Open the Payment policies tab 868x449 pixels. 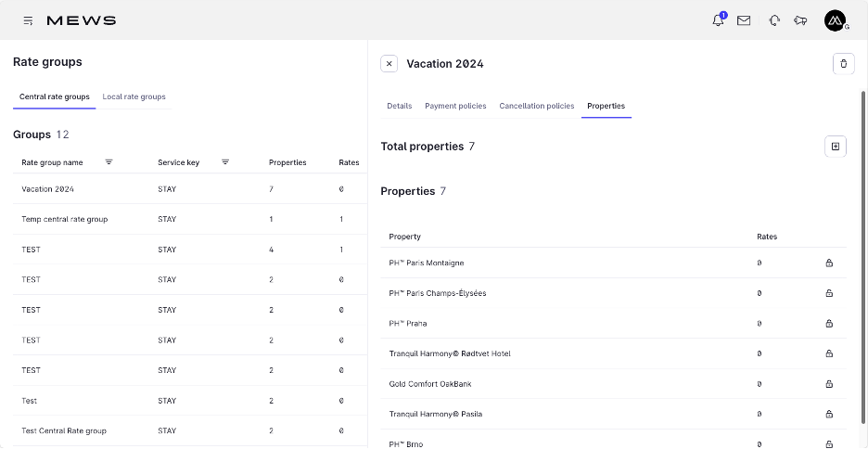point(455,106)
